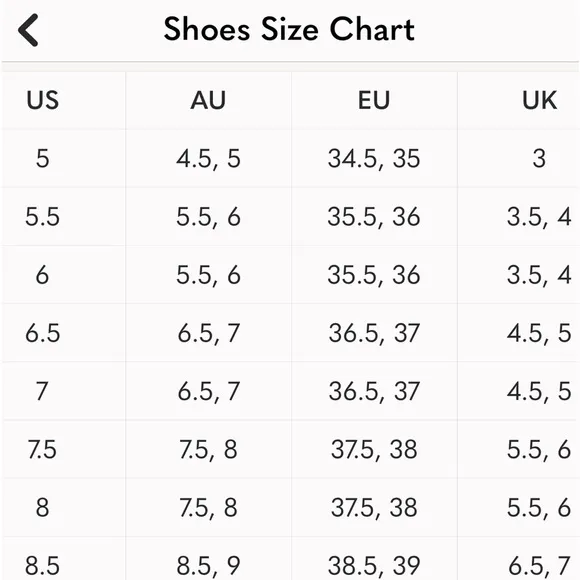The height and width of the screenshot is (580, 580).
Task: Select the EU column header
Action: tap(374, 100)
